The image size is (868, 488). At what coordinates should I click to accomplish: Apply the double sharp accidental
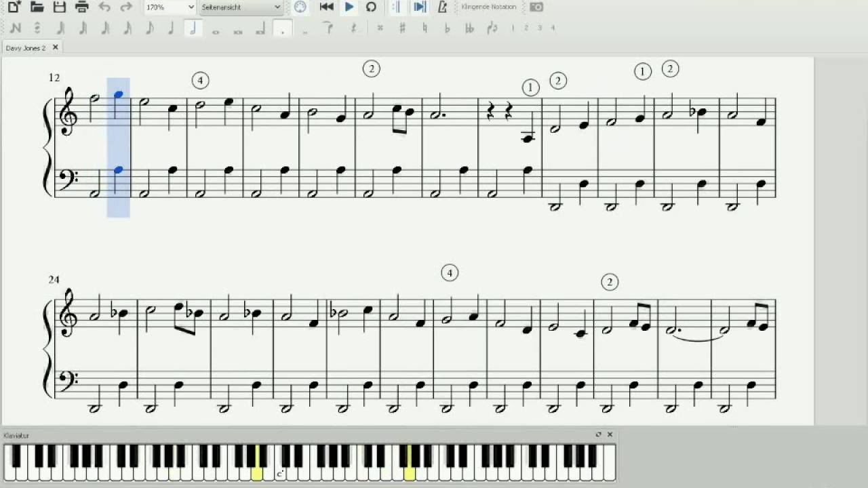tap(380, 28)
